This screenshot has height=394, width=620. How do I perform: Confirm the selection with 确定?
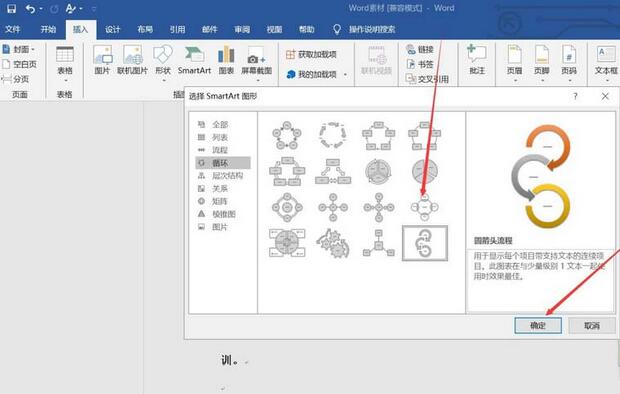(x=538, y=326)
